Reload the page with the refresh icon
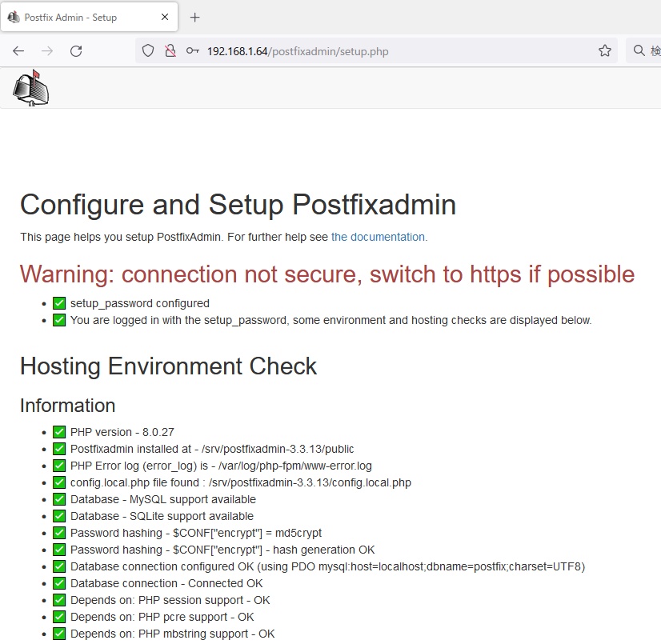This screenshot has height=644, width=661. point(76,51)
